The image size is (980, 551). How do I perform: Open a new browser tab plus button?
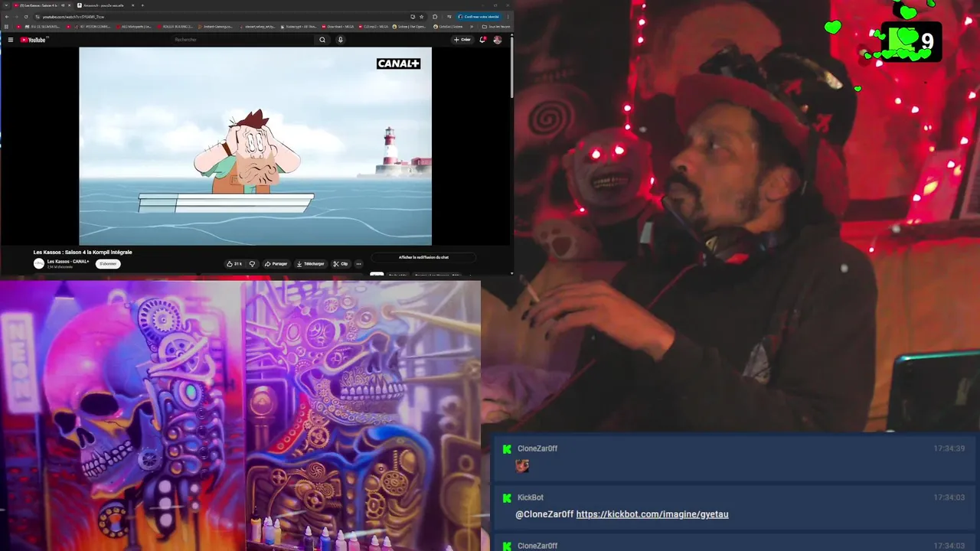pos(142,5)
